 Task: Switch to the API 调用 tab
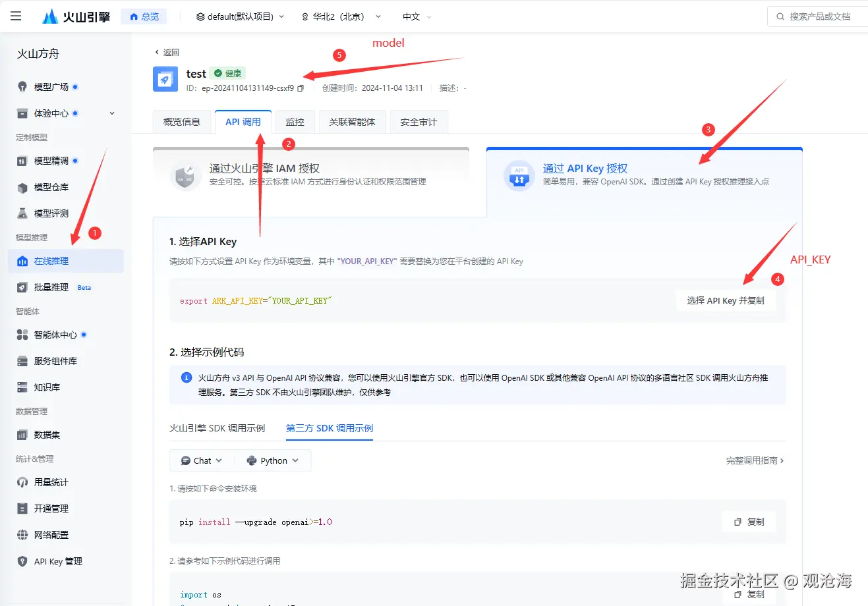point(243,122)
